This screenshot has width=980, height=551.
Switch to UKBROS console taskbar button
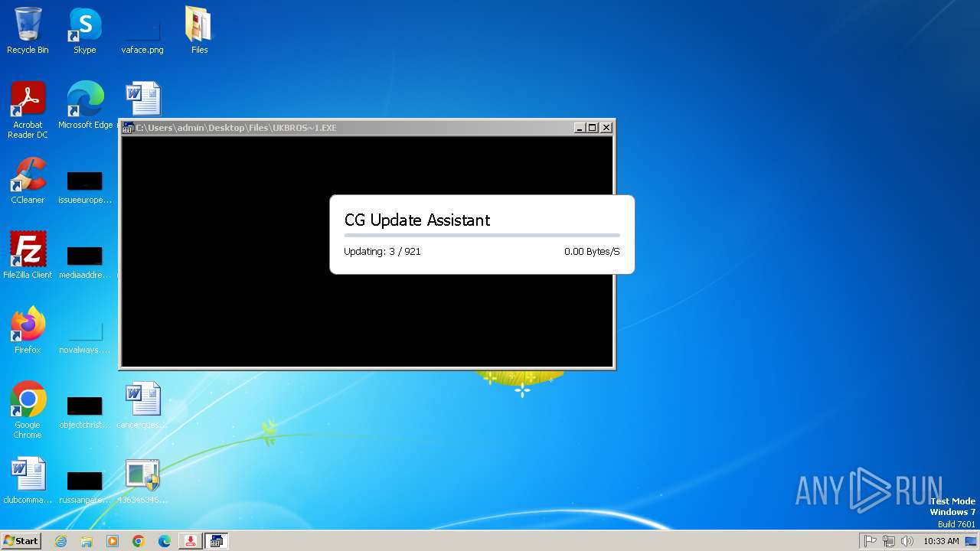(217, 541)
